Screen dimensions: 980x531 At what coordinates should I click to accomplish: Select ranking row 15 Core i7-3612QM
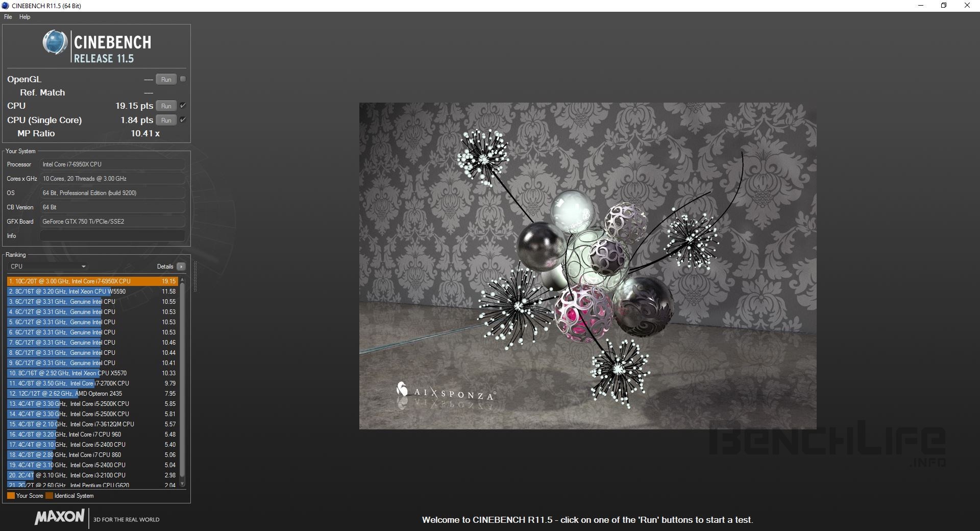(x=92, y=424)
